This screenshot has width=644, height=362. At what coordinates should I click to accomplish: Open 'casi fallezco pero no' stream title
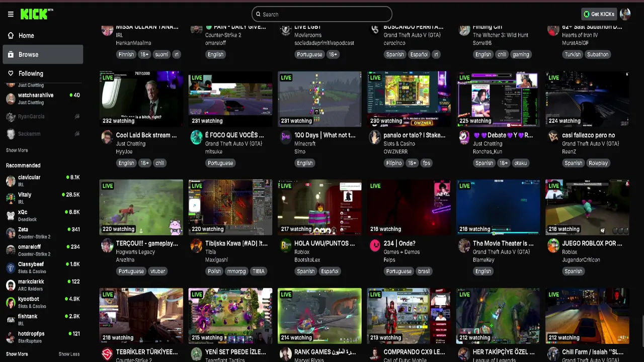tap(589, 135)
